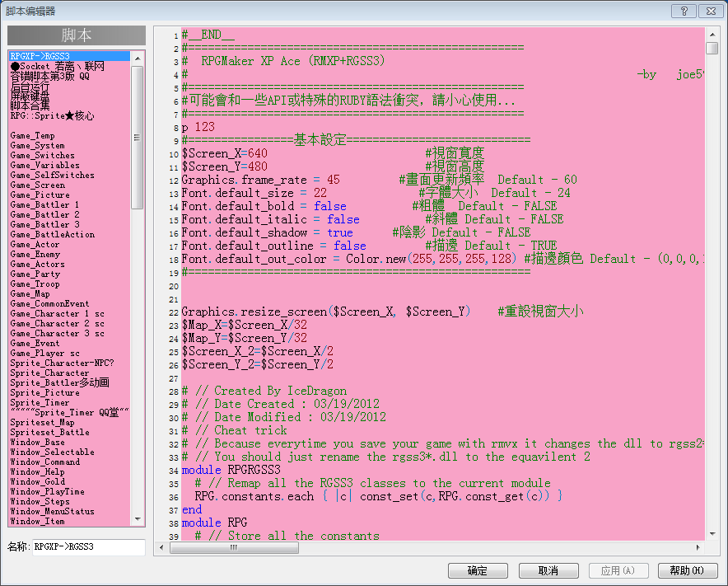This screenshot has height=586, width=728.
Task: Click the code editor's vertical scroll thumb
Action: 712,48
